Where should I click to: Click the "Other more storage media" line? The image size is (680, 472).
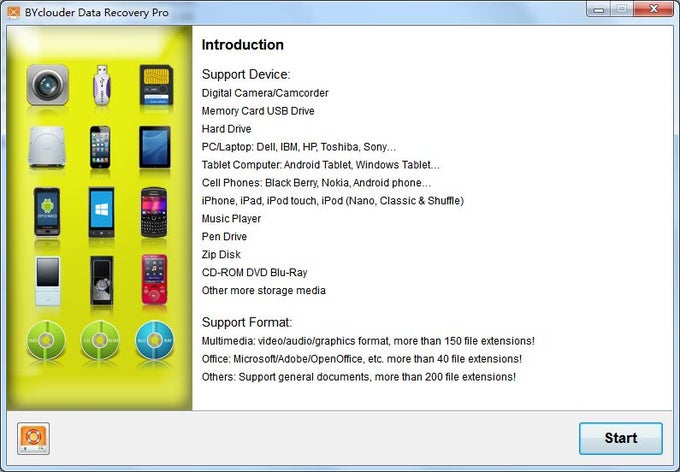tap(264, 290)
